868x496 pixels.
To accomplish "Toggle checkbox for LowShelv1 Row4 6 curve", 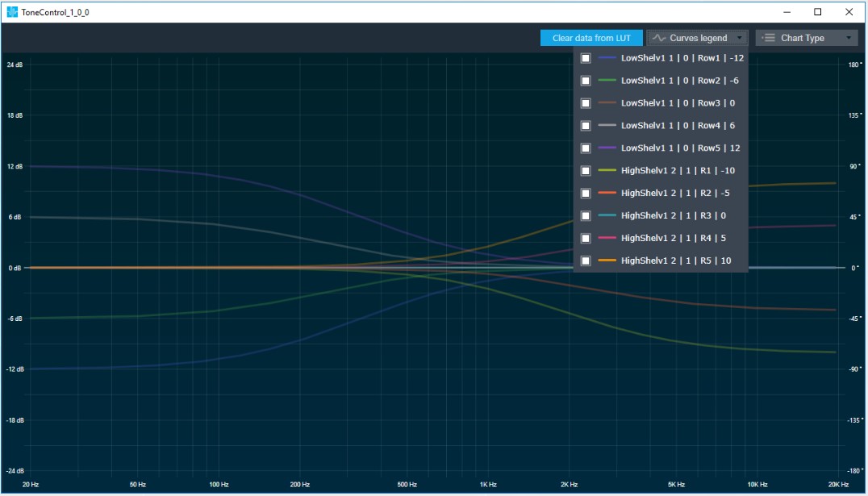I will pos(586,126).
